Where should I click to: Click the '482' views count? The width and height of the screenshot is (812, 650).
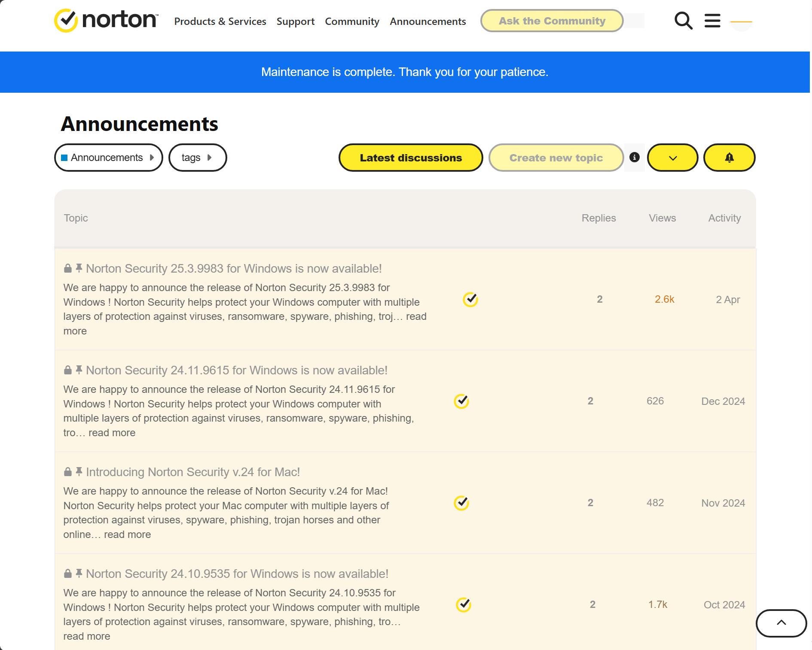655,503
